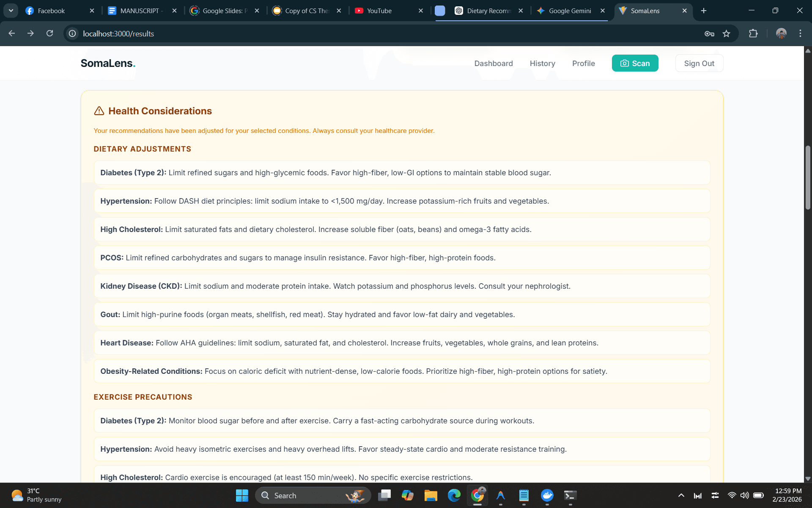
Task: Close the Facebook tab
Action: point(92,11)
